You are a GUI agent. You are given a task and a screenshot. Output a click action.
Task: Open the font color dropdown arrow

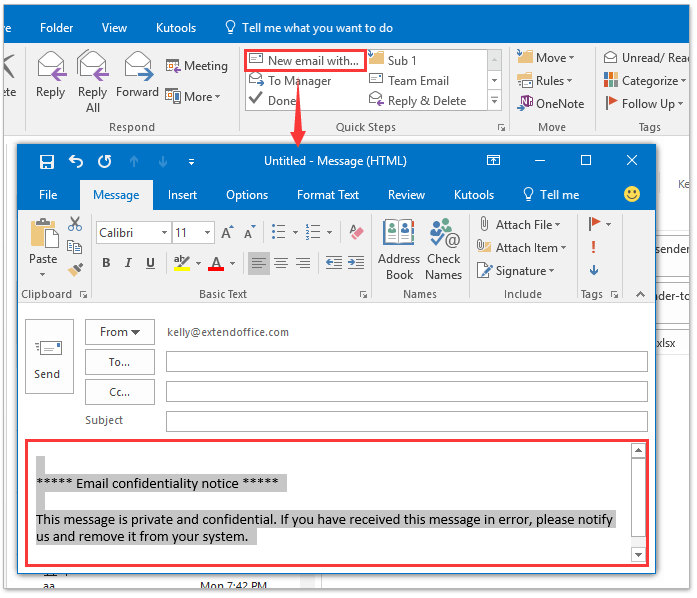[x=232, y=264]
